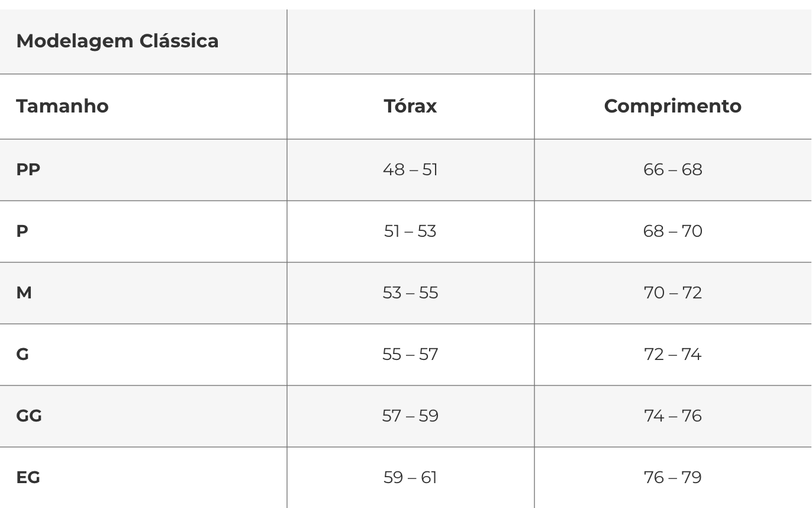Click the 53 – 55 Tórax measurement
812x508 pixels.
coord(410,293)
